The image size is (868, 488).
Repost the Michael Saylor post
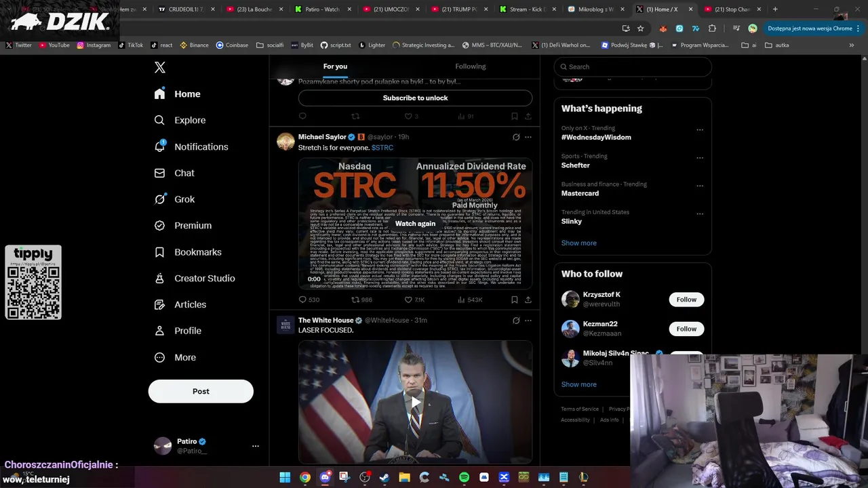(355, 300)
